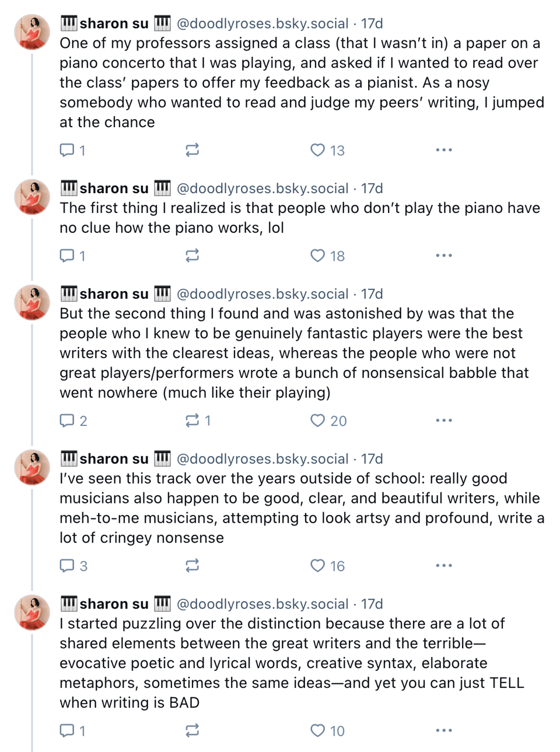Open more options on 'nonsensical babble' post
Viewport: 560px width, 752px height.
(444, 421)
